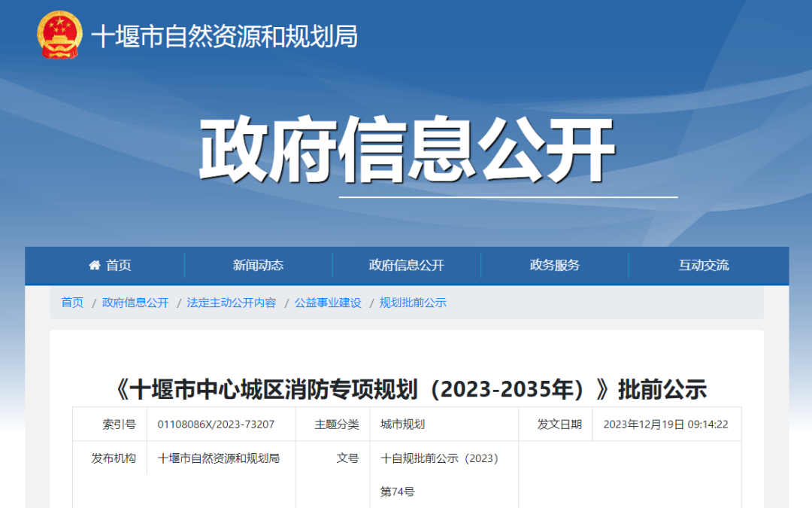Select the article title 批前公示 heading

(x=410, y=389)
